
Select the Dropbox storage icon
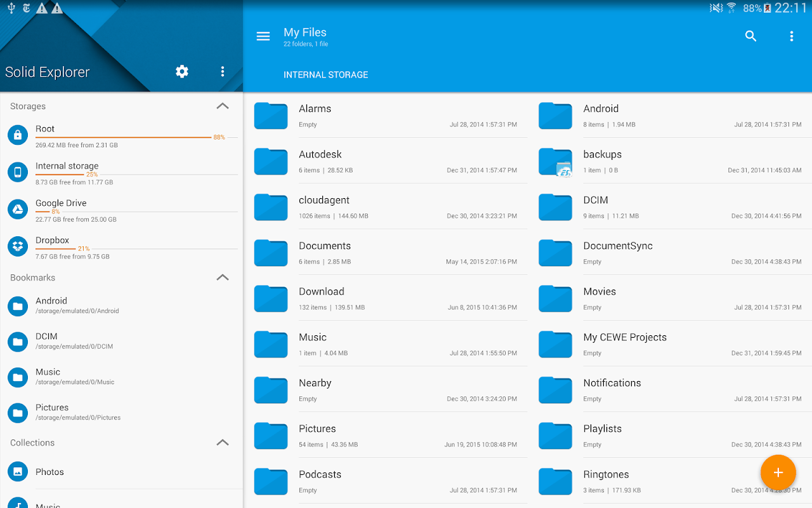(17, 246)
